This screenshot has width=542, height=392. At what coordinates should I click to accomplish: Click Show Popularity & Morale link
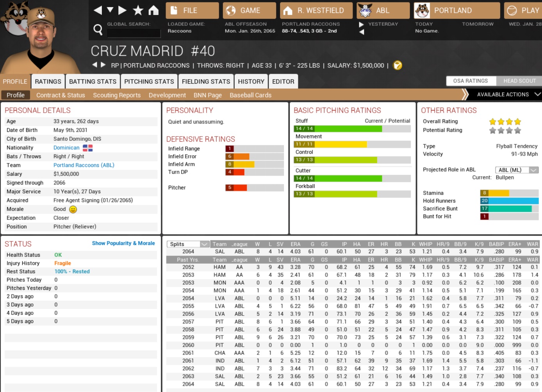point(123,243)
